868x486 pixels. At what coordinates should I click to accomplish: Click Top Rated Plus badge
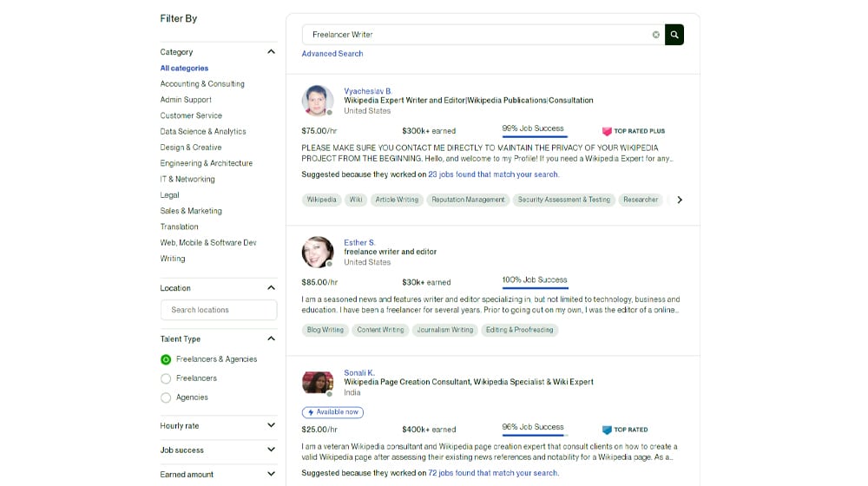click(x=634, y=131)
